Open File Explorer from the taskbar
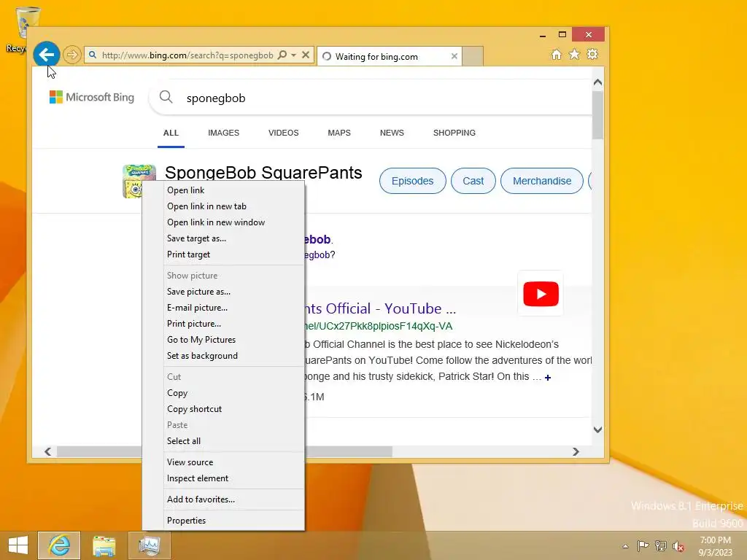This screenshot has height=560, width=747. tap(104, 545)
